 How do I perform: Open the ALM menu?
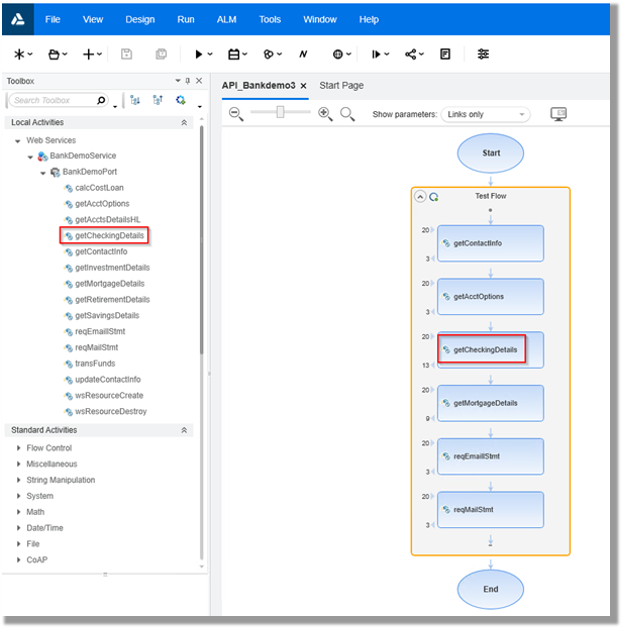pos(227,19)
